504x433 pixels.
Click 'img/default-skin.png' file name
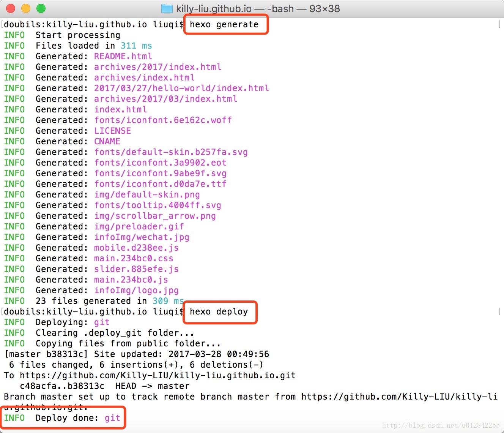pos(147,195)
